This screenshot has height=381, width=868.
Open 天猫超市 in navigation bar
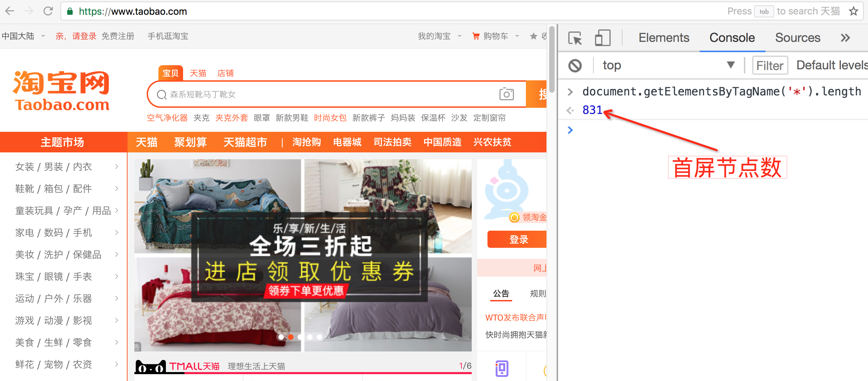pos(245,142)
